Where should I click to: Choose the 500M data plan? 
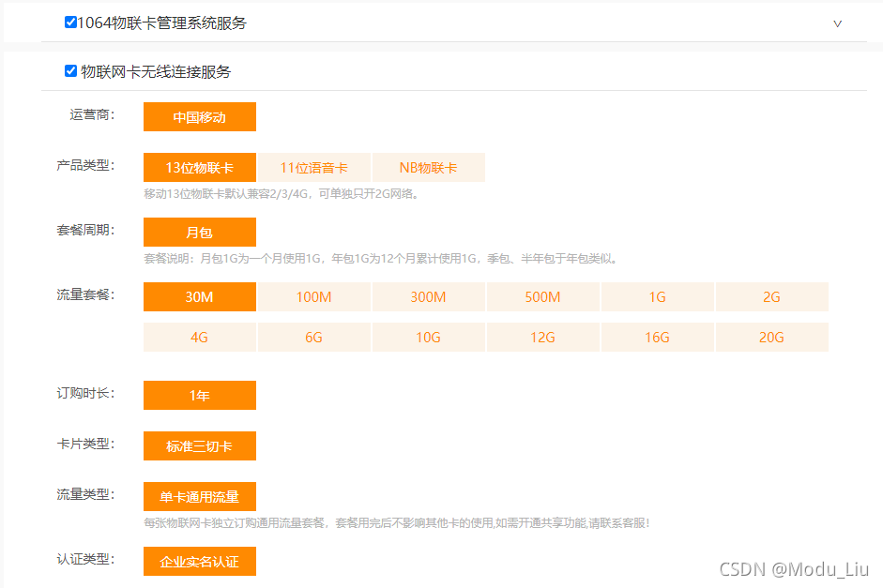pos(543,297)
